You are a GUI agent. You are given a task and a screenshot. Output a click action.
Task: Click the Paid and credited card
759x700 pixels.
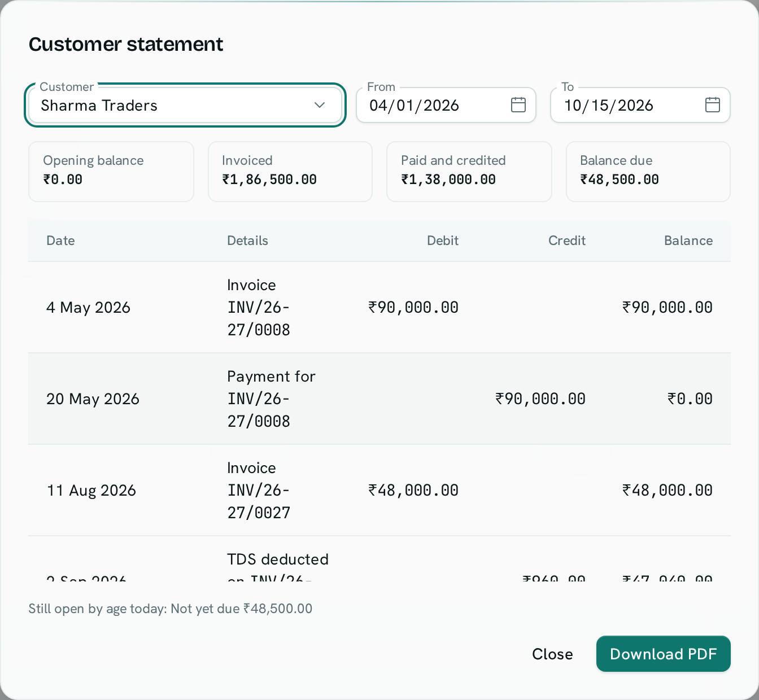[x=469, y=172]
